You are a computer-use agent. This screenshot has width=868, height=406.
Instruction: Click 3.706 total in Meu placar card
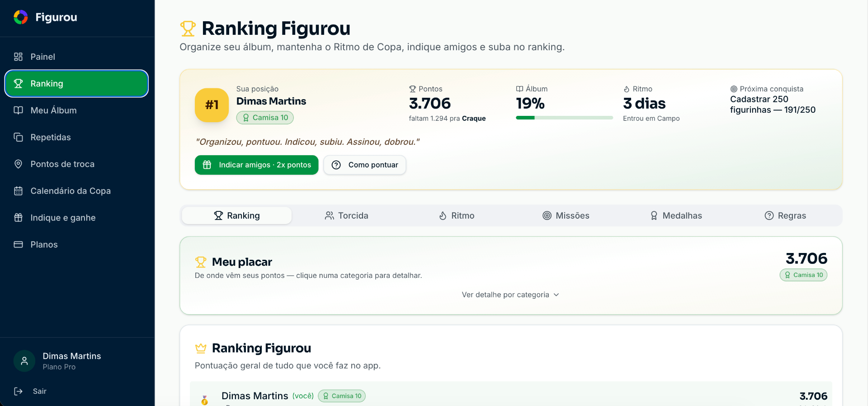coord(807,258)
